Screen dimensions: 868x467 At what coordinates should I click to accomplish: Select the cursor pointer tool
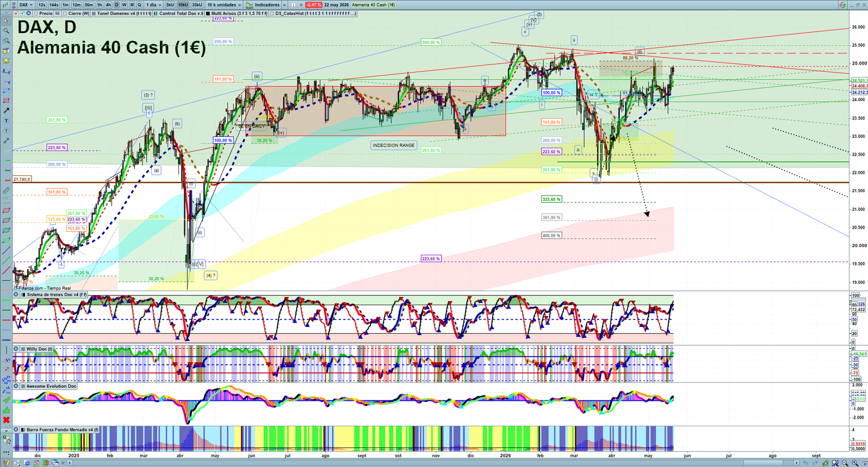coord(6,21)
